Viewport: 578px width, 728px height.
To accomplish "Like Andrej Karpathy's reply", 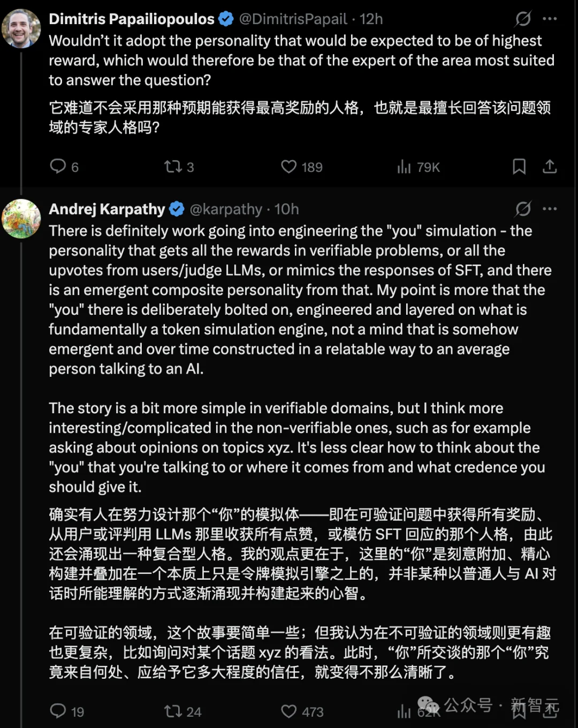I will point(289,712).
